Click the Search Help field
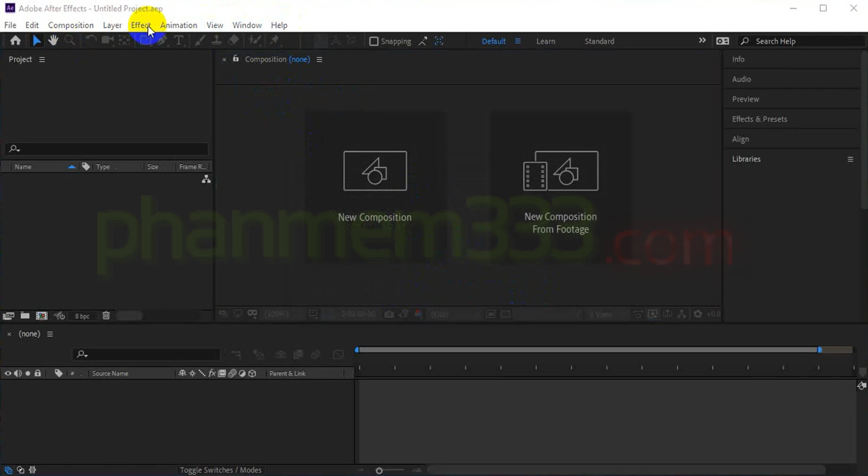This screenshot has width=868, height=476. coord(801,41)
